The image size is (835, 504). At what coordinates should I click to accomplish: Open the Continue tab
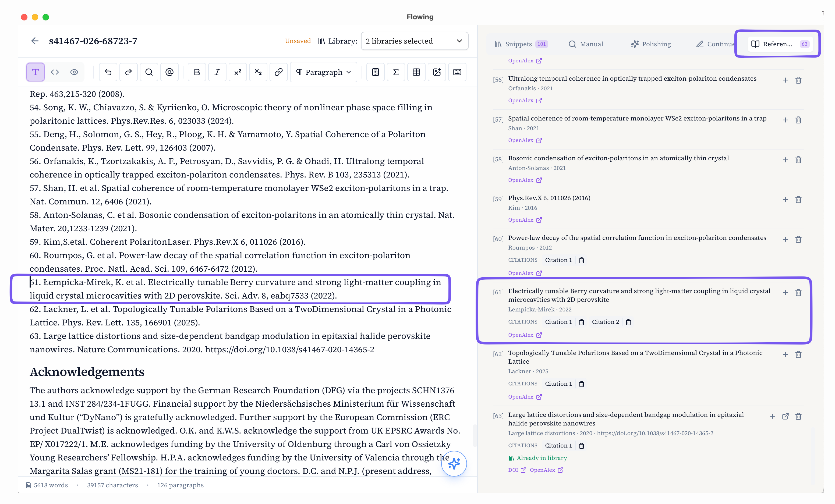pos(716,44)
